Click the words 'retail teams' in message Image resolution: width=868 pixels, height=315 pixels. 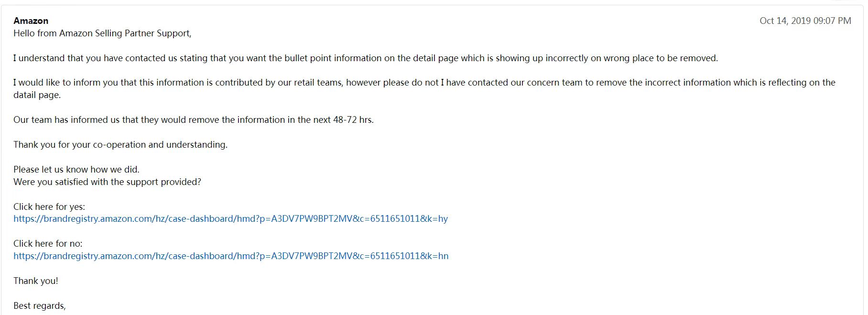pyautogui.click(x=316, y=83)
